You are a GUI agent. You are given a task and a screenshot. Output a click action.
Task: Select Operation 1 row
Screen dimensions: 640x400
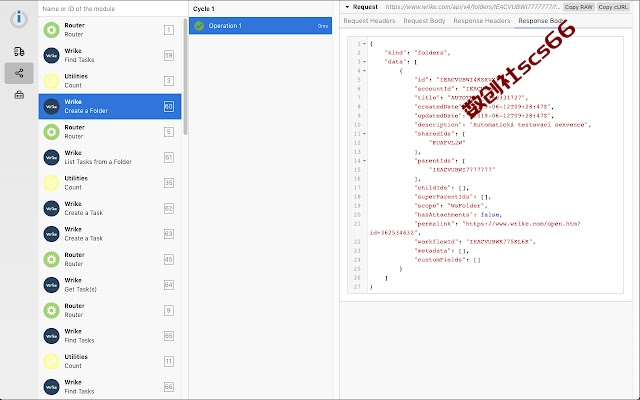pyautogui.click(x=260, y=26)
